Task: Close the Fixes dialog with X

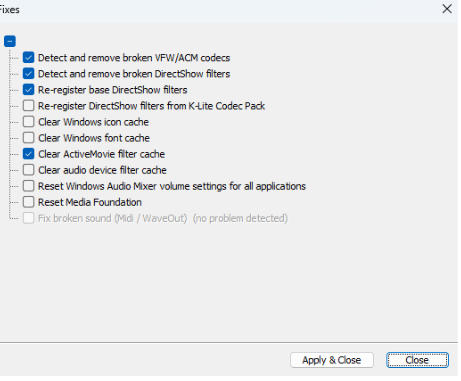Action: click(x=447, y=9)
